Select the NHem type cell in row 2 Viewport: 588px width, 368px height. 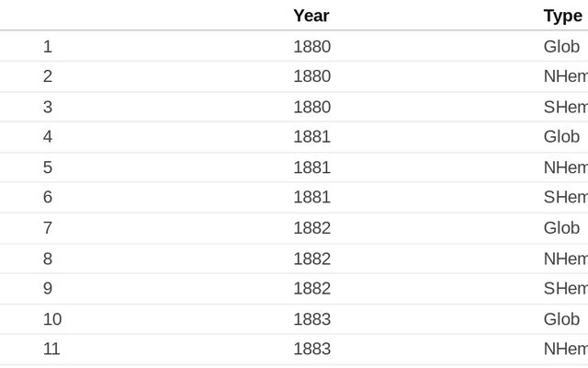[x=565, y=76]
